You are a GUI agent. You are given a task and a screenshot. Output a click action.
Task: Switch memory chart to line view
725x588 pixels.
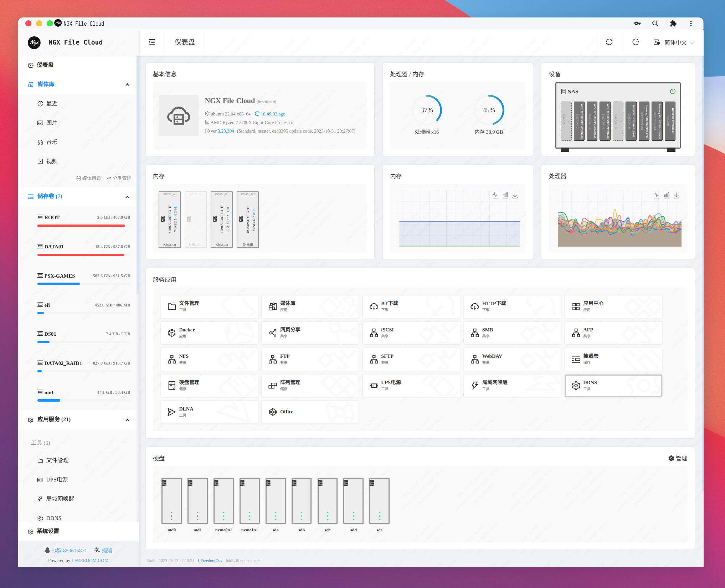tap(495, 195)
